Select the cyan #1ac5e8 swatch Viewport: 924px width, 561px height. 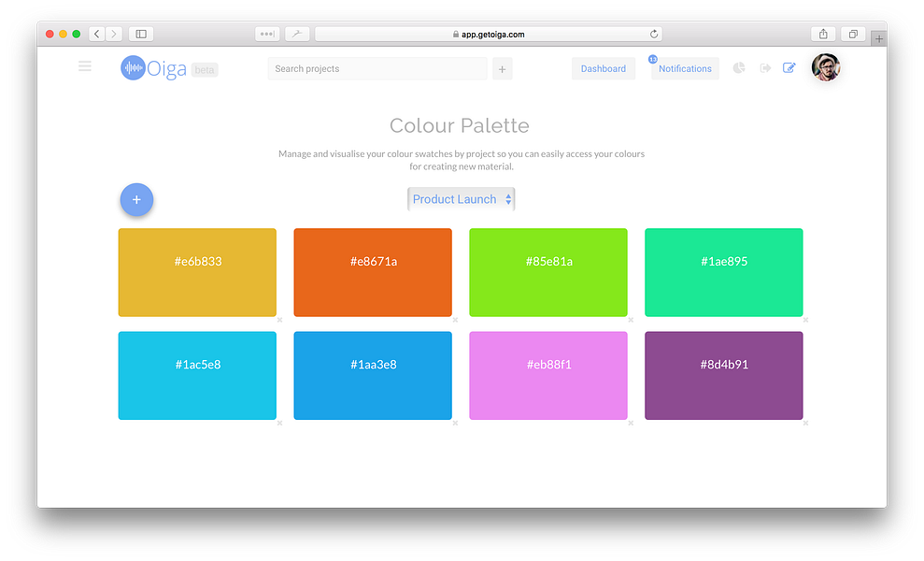[x=197, y=376]
